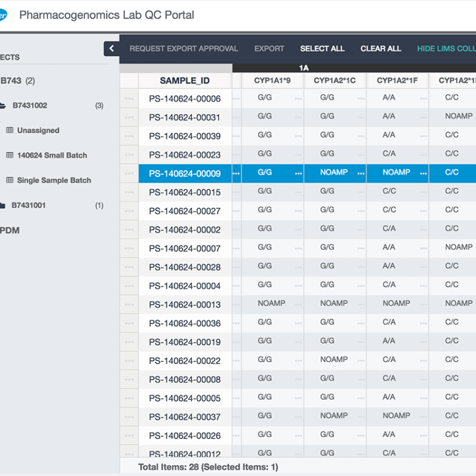This screenshot has width=476, height=476.
Task: Click the grid icon beside Single Sample Batch
Action: (10, 180)
